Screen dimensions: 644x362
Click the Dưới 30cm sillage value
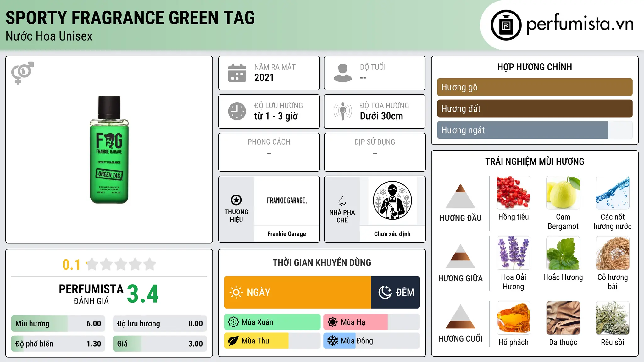click(x=381, y=116)
